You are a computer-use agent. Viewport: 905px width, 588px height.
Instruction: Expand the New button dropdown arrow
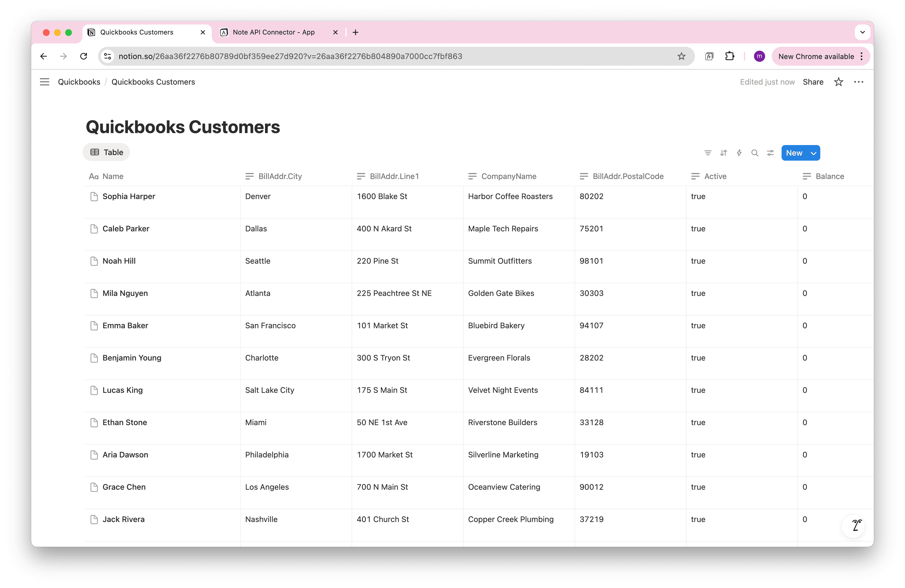[813, 153]
